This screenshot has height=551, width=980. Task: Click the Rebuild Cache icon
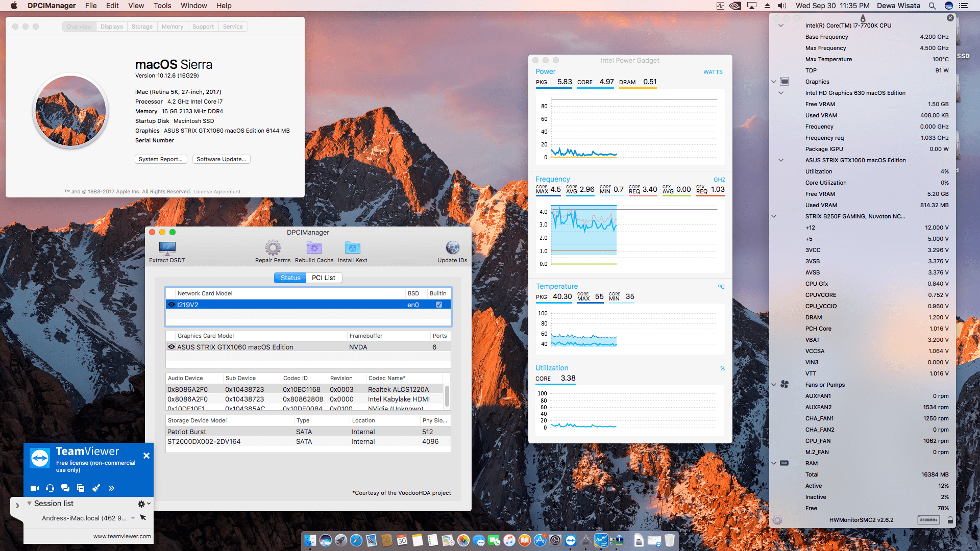(314, 250)
